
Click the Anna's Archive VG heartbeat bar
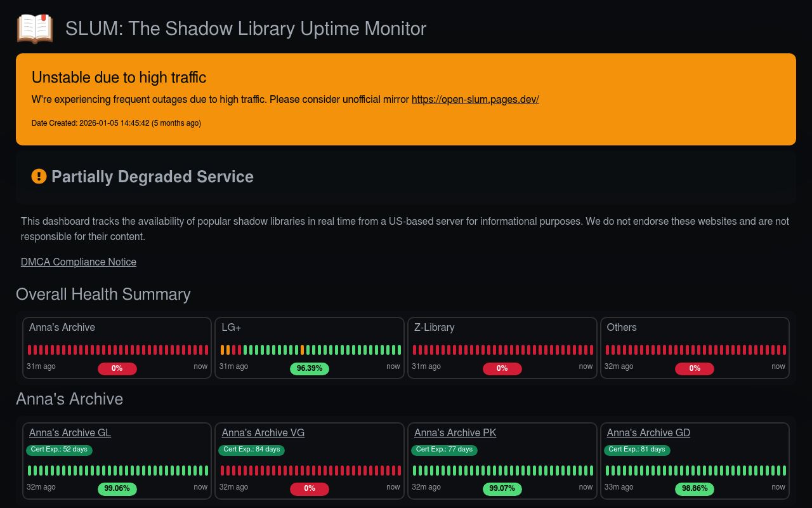(311, 471)
